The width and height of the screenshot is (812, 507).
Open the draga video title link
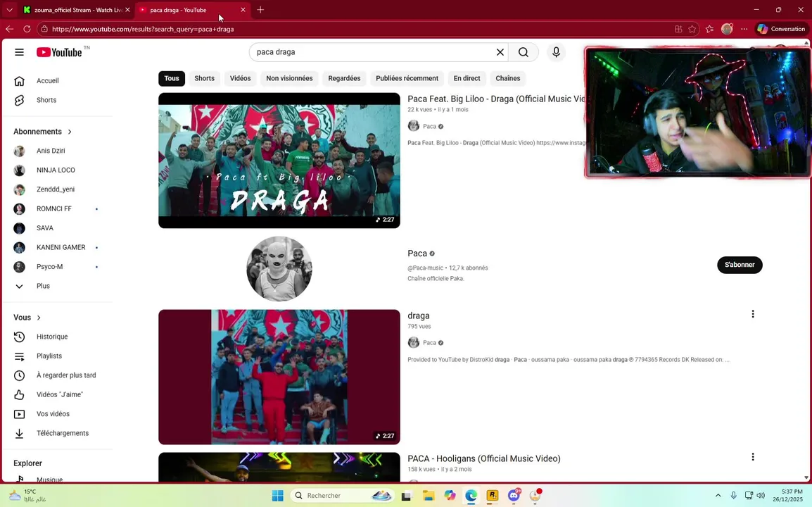click(419, 315)
